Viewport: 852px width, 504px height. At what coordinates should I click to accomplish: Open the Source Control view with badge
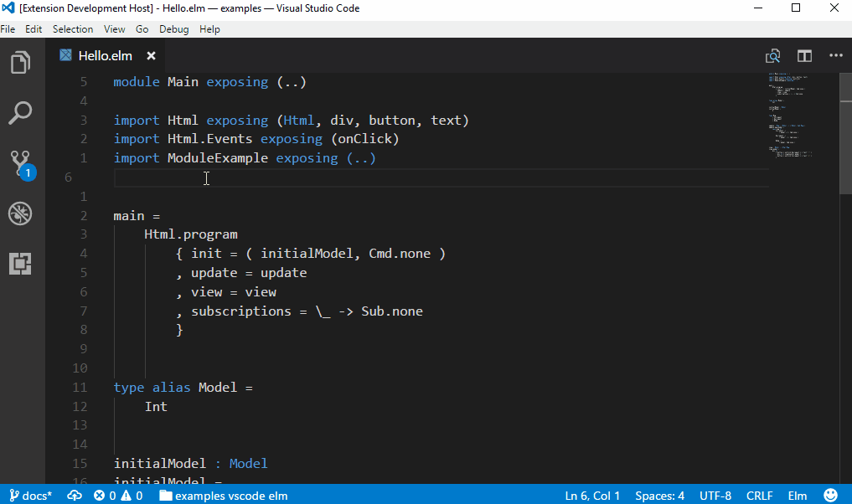pyautogui.click(x=22, y=165)
